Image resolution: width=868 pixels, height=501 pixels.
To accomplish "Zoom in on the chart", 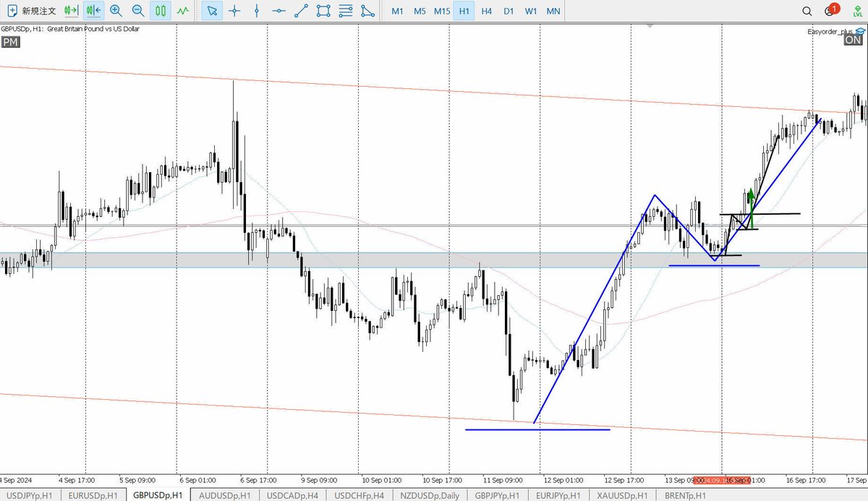I will click(x=116, y=11).
